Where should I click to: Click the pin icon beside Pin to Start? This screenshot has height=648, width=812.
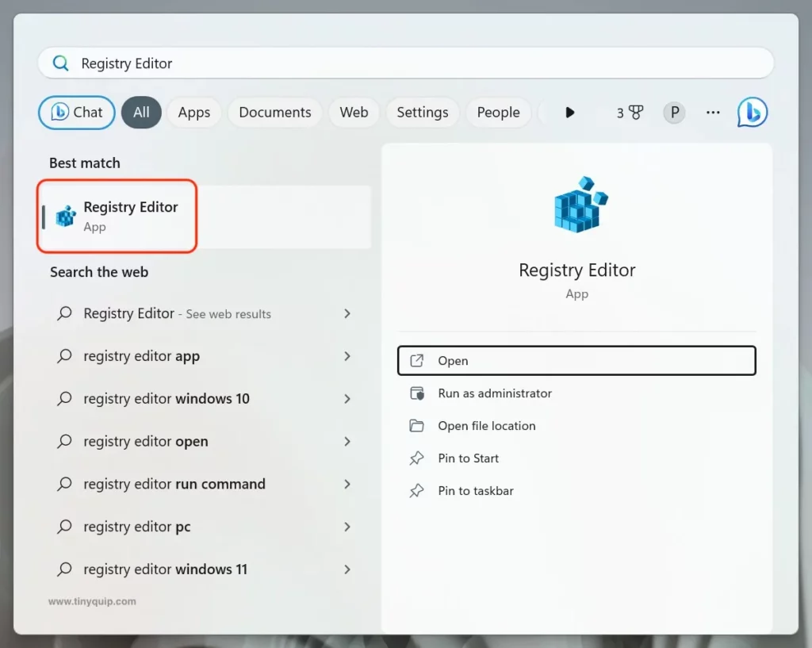pyautogui.click(x=417, y=458)
